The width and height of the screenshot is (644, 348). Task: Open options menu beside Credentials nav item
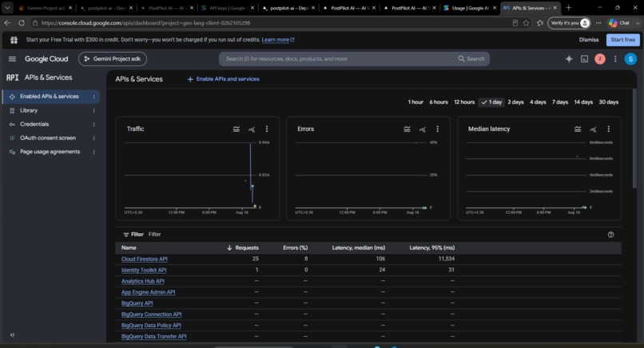pos(94,125)
